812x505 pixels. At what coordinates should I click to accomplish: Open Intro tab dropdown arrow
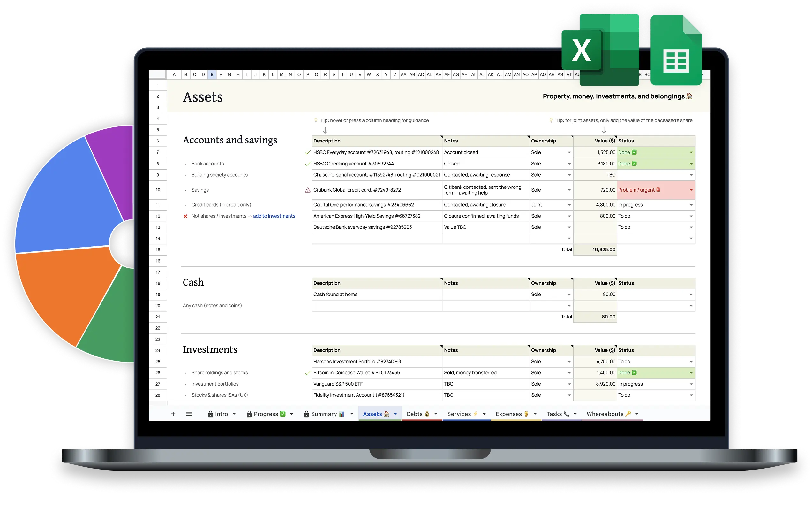[234, 414]
